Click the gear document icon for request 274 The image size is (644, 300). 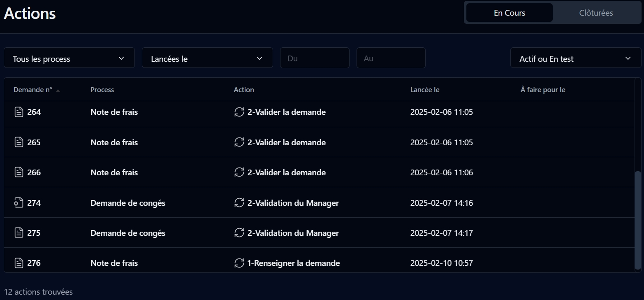[x=19, y=203]
